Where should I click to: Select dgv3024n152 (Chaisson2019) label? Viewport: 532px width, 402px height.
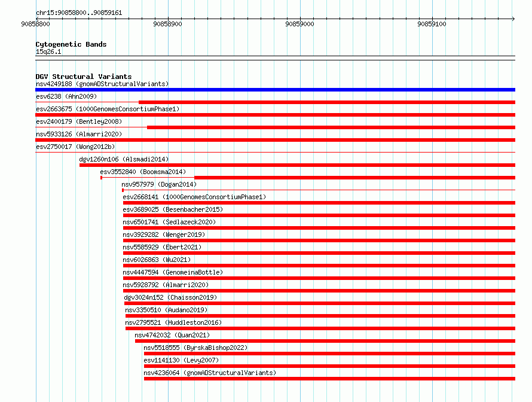coord(170,297)
